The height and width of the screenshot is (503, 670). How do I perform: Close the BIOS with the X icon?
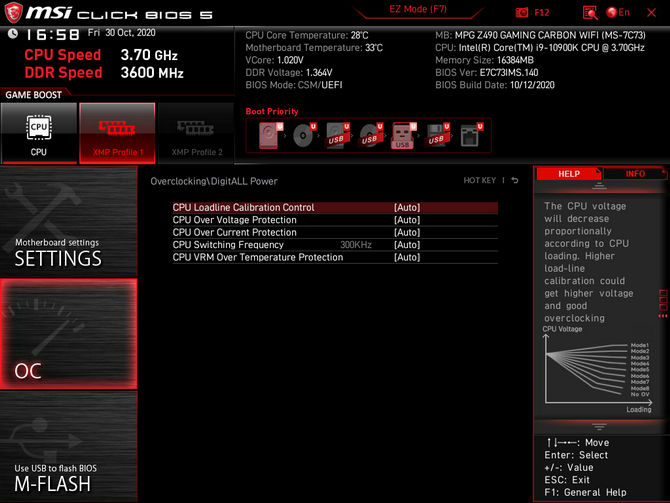tap(651, 12)
